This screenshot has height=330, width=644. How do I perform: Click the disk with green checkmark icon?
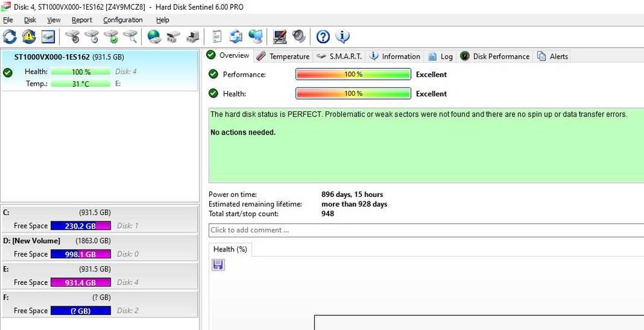pos(111,37)
